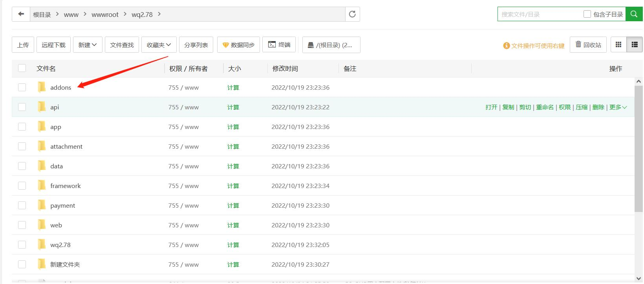The height and width of the screenshot is (284, 644).
Task: Click Rename (重命名) for the api folder
Action: coord(545,107)
